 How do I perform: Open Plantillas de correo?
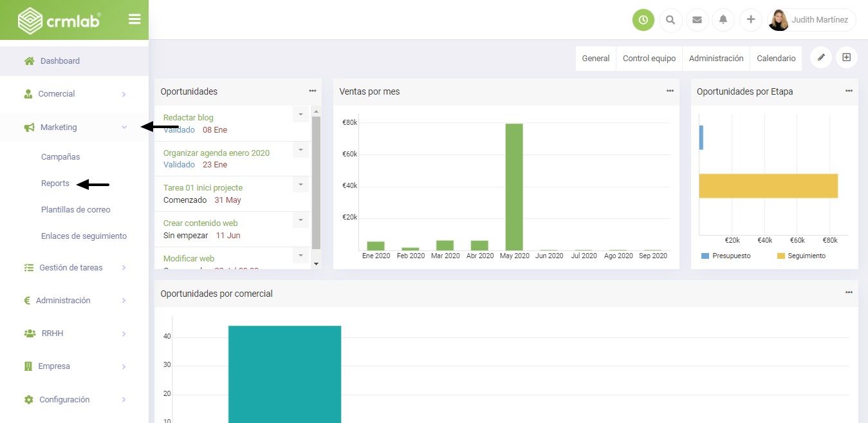tap(76, 210)
